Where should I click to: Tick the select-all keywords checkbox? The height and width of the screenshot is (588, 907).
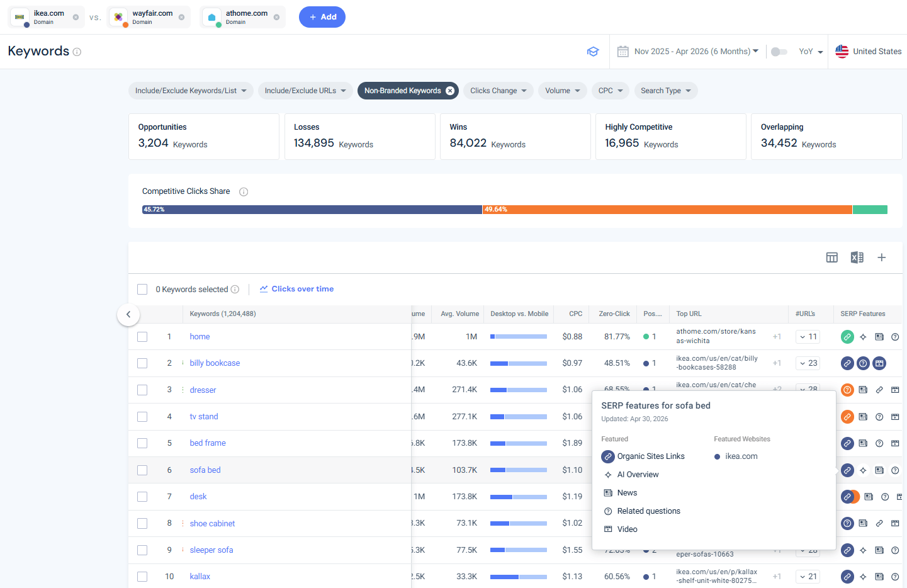(142, 290)
